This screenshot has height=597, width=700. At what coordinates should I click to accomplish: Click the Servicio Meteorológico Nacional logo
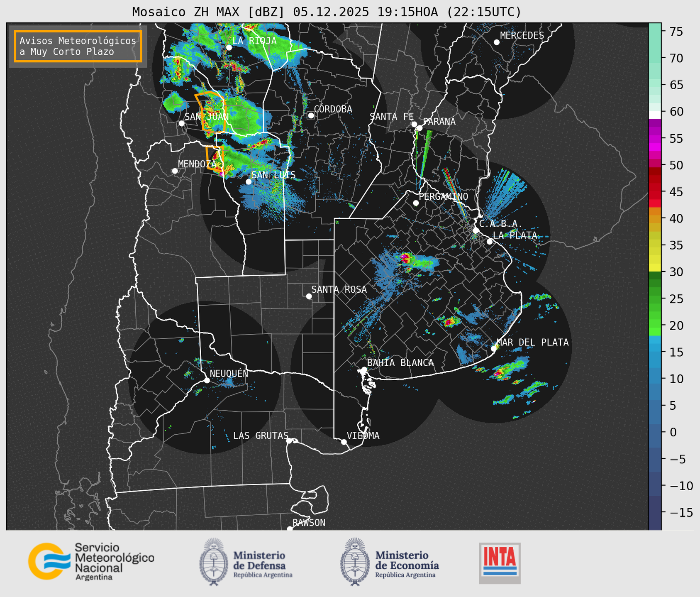91,561
